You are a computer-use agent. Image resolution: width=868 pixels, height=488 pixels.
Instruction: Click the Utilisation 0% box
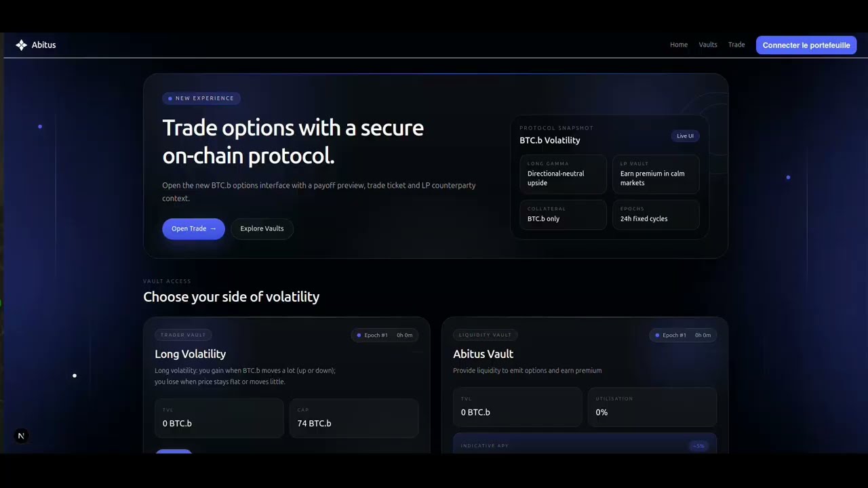(652, 407)
